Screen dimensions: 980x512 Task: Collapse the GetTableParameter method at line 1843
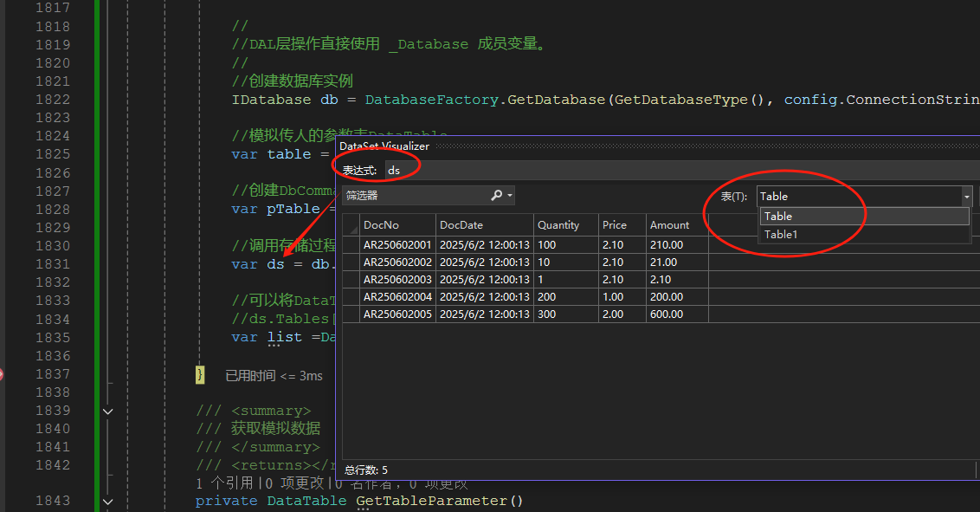tap(107, 502)
